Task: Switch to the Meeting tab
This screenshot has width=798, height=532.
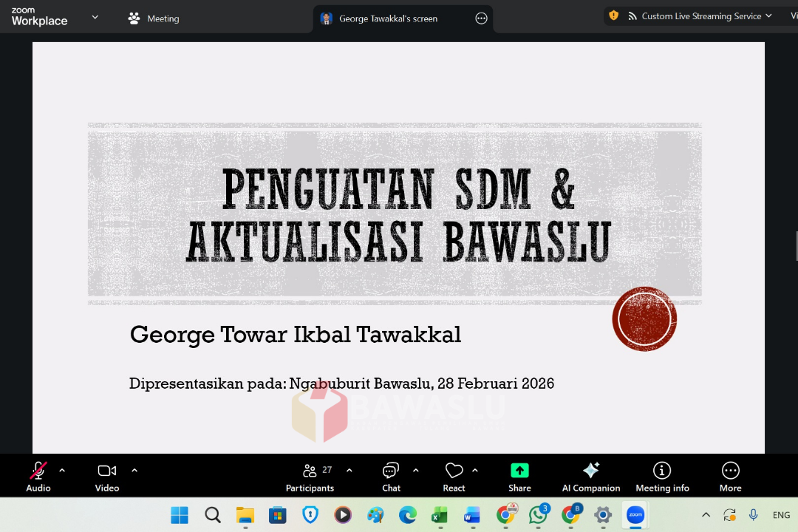Action: tap(154, 18)
